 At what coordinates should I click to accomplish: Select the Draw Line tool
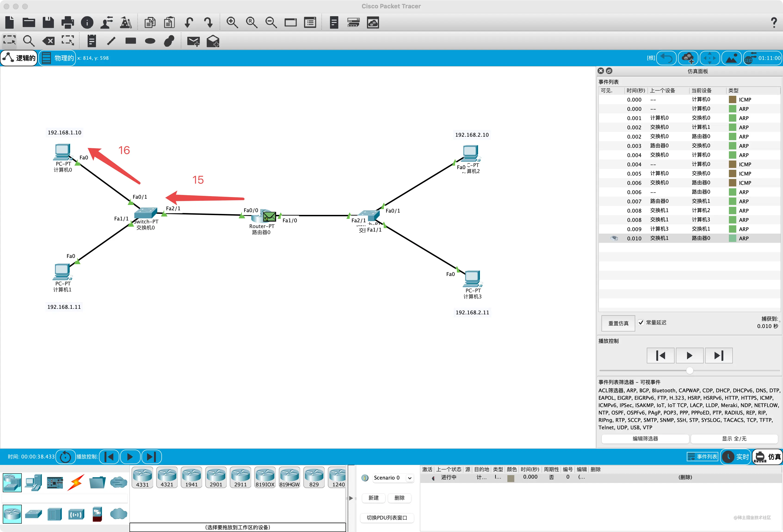click(111, 41)
